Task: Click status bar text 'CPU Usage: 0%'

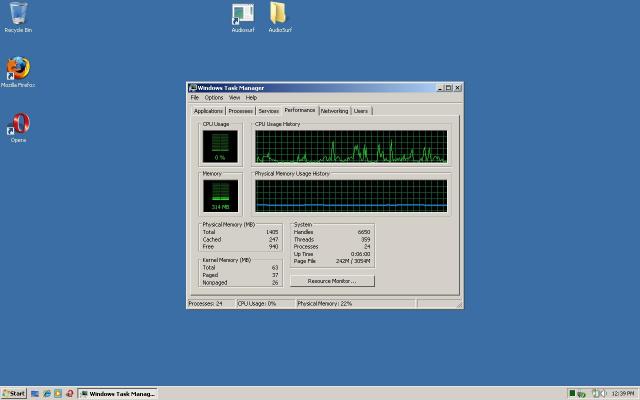Action: pos(257,304)
